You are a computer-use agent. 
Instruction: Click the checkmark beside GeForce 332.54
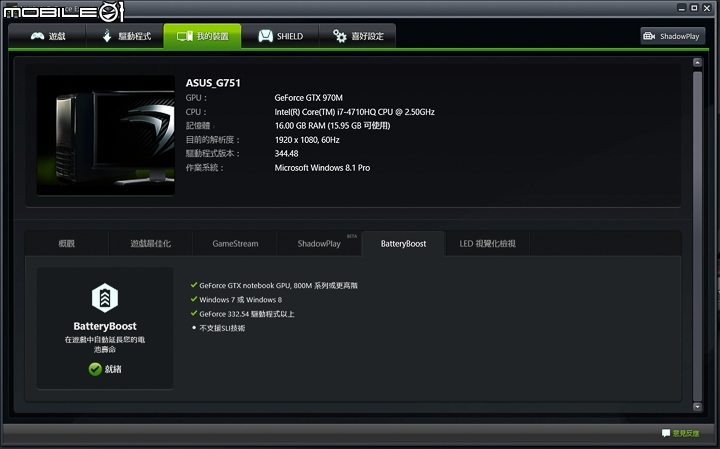pos(194,314)
